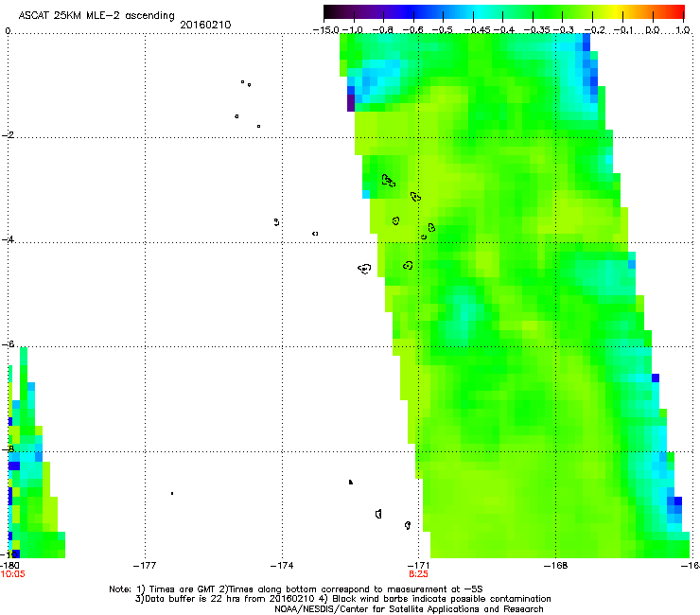
Task: Click the color bar label '-0.8'
Action: click(x=383, y=30)
